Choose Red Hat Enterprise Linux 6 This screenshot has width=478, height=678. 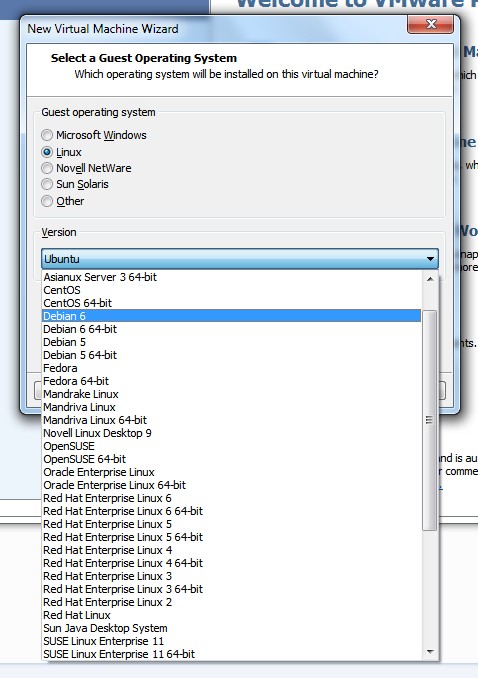[x=231, y=498]
